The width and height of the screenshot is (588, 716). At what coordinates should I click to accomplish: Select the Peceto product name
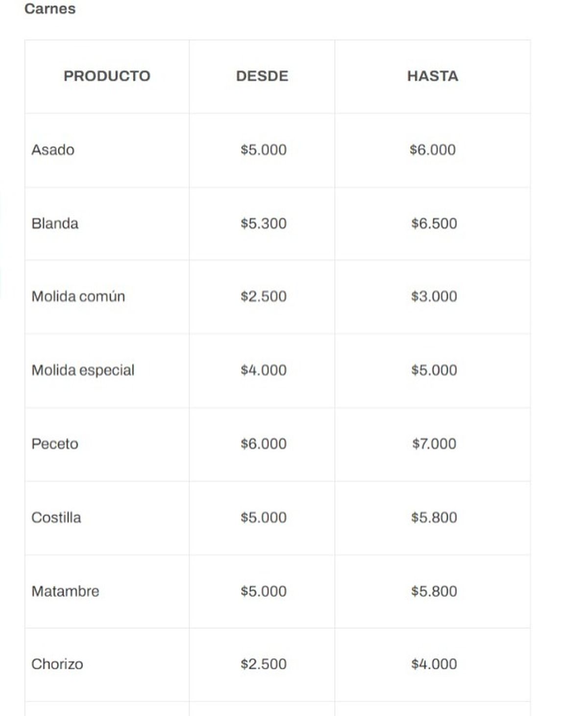click(x=55, y=444)
